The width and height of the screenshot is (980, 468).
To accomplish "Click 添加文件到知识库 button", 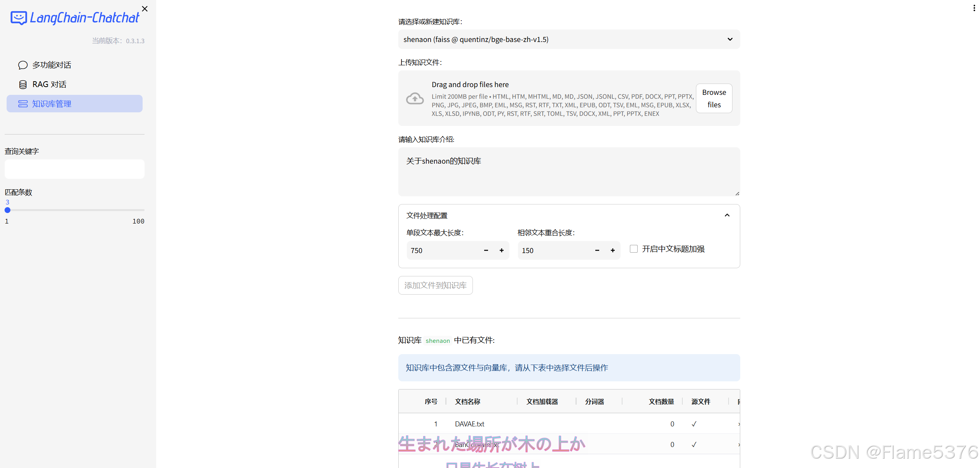I will click(x=435, y=285).
